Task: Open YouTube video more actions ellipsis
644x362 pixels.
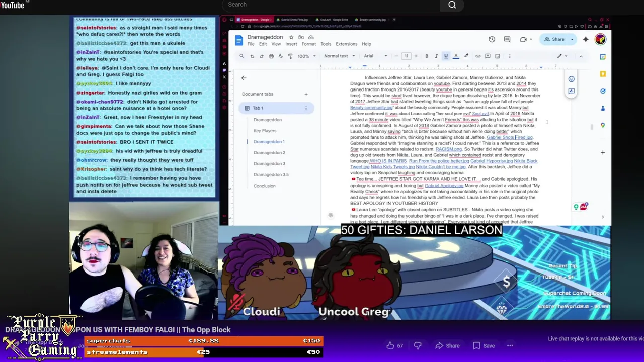Action: pyautogui.click(x=510, y=346)
